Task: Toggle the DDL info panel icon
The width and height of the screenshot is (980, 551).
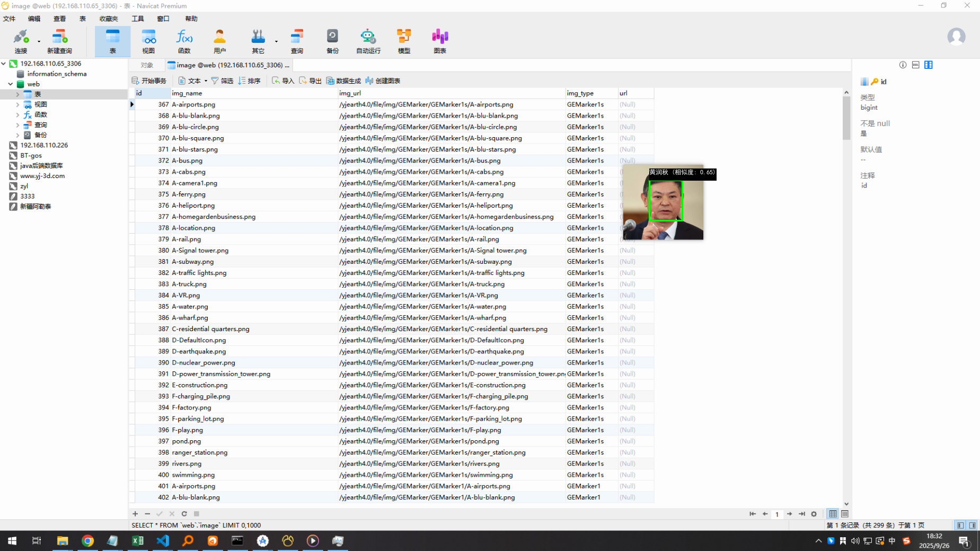Action: 915,65
